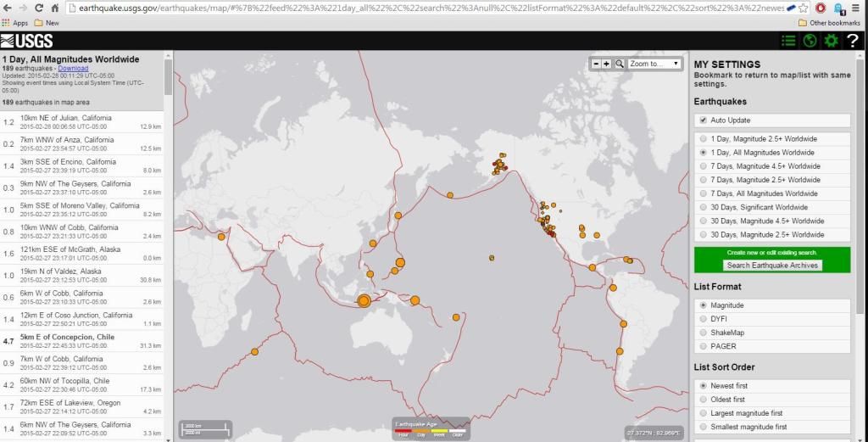Click the Download link
The width and height of the screenshot is (868, 442).
coord(73,68)
